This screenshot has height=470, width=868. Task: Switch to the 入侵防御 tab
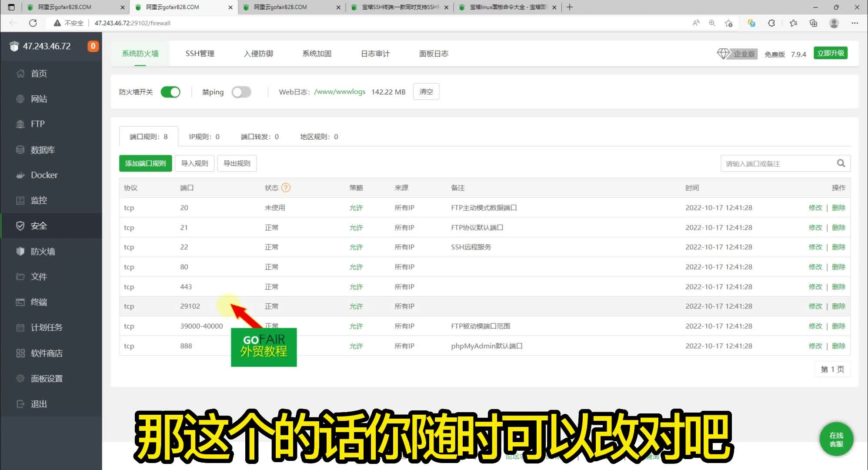point(258,54)
